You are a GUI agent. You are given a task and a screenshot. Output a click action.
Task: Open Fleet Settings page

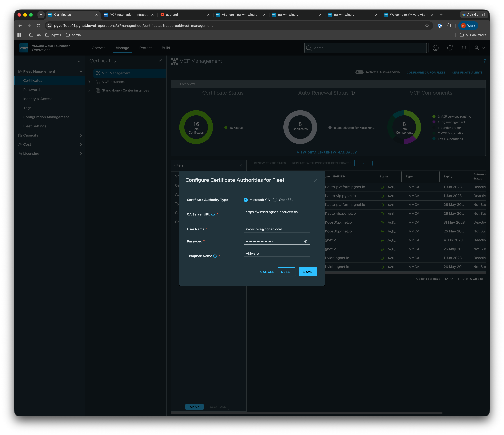coord(35,126)
